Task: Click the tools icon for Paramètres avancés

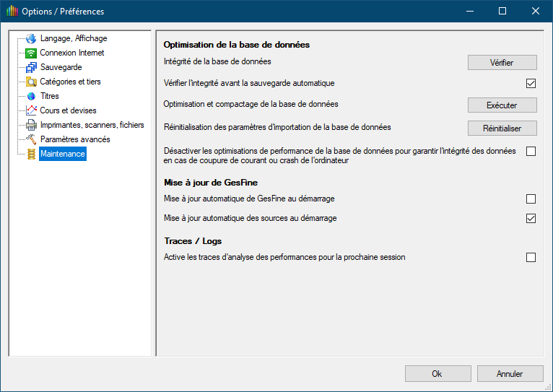Action: pos(30,139)
